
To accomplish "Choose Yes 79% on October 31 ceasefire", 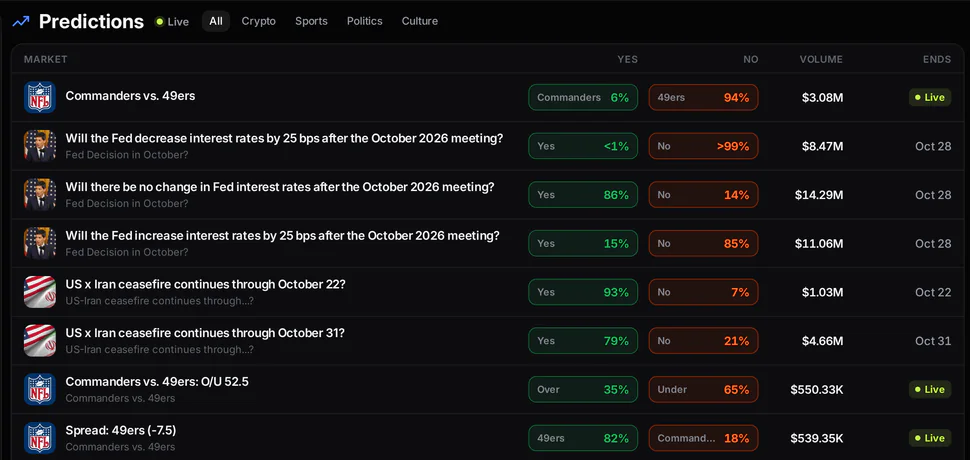I will [x=583, y=341].
